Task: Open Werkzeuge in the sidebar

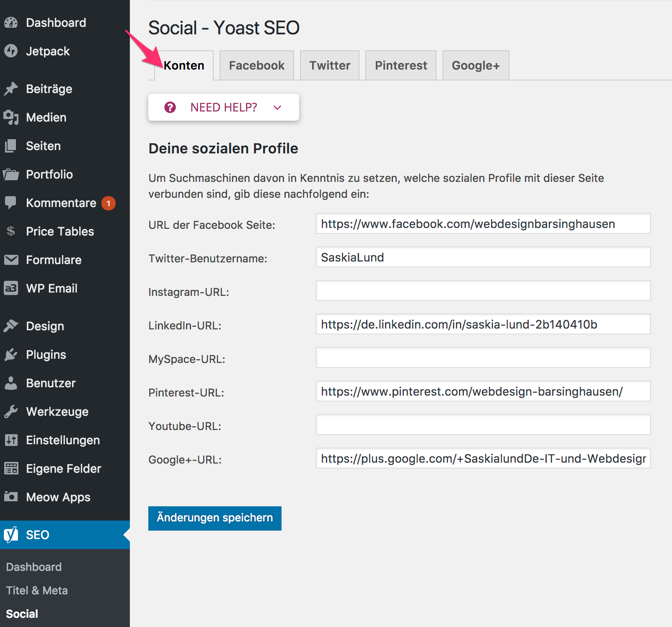Action: 65,412
